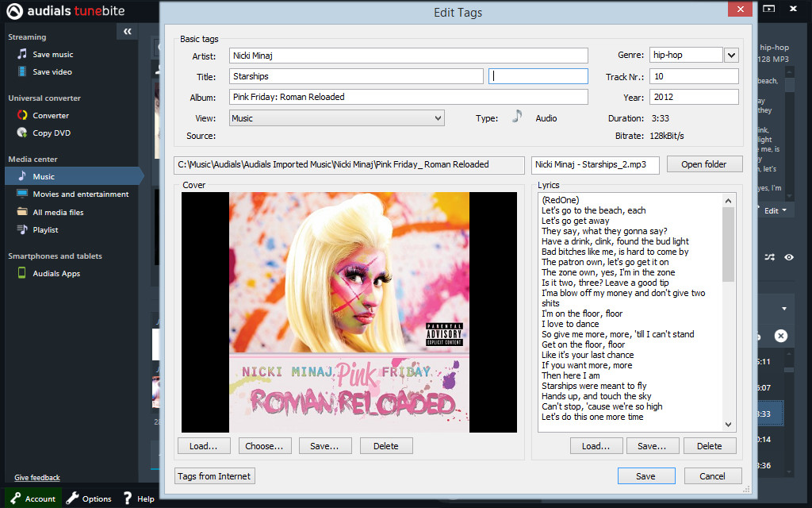Open Converter in Universal converter section
The width and height of the screenshot is (812, 508).
click(51, 116)
